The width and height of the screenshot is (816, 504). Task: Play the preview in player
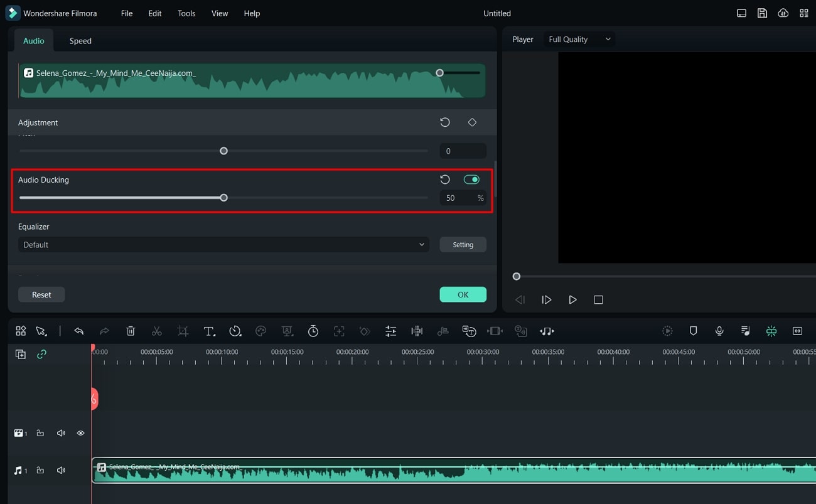point(572,300)
